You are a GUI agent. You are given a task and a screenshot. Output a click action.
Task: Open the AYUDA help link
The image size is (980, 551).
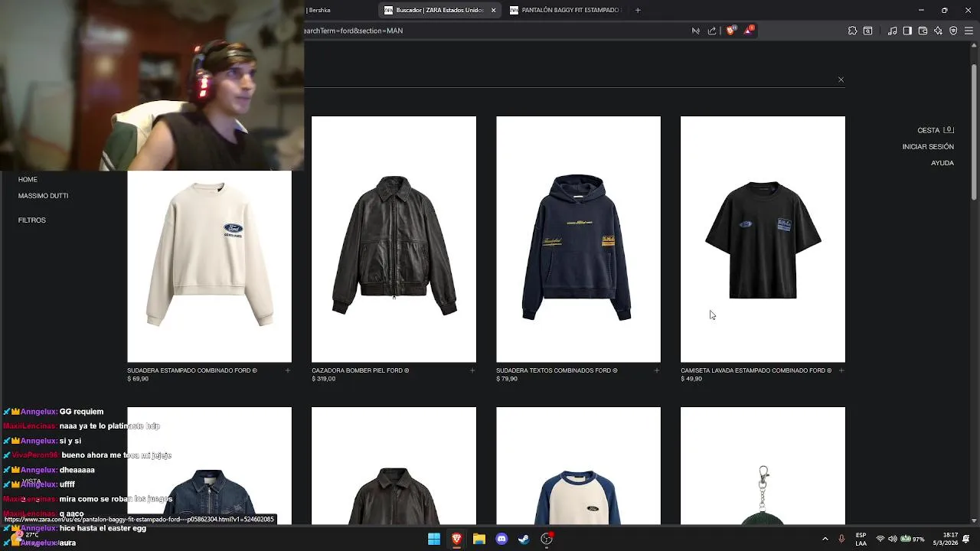tap(942, 163)
